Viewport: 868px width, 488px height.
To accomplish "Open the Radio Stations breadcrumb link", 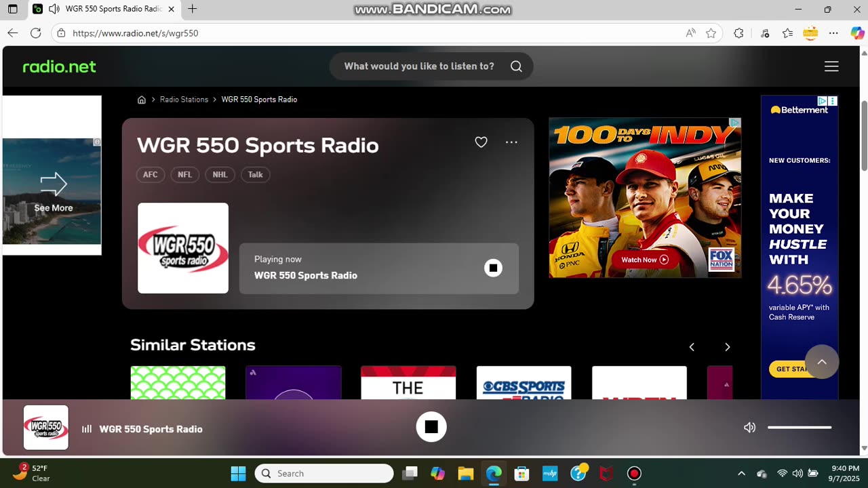I will pos(184,100).
